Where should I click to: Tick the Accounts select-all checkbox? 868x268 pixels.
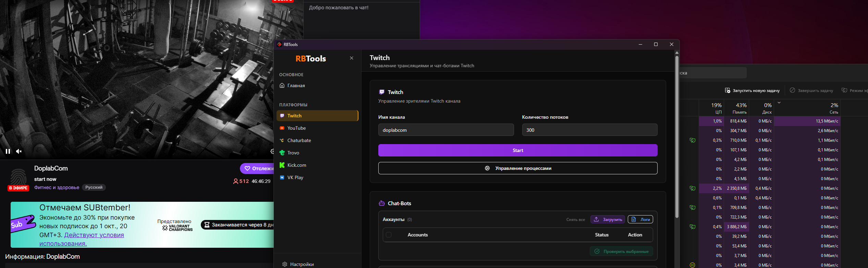point(389,235)
